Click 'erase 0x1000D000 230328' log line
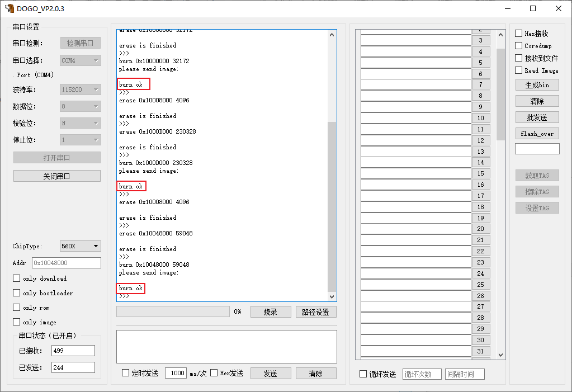Image resolution: width=572 pixels, height=392 pixels. click(x=157, y=131)
